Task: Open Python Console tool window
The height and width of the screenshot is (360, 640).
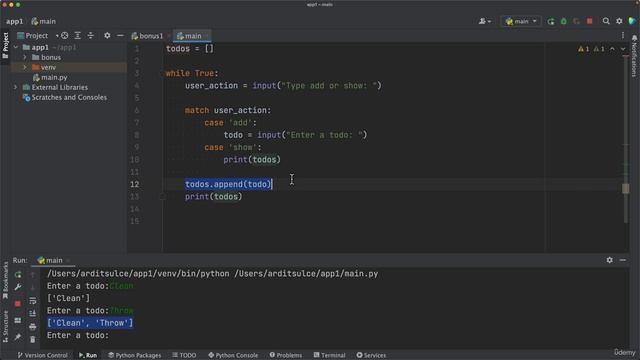Action: coord(233,355)
